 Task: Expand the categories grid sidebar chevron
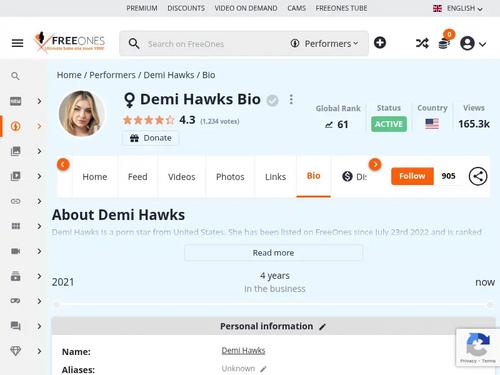[x=39, y=226]
